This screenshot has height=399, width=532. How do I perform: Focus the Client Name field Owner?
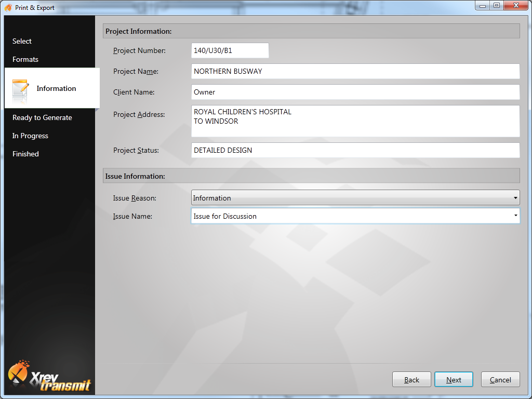[355, 92]
